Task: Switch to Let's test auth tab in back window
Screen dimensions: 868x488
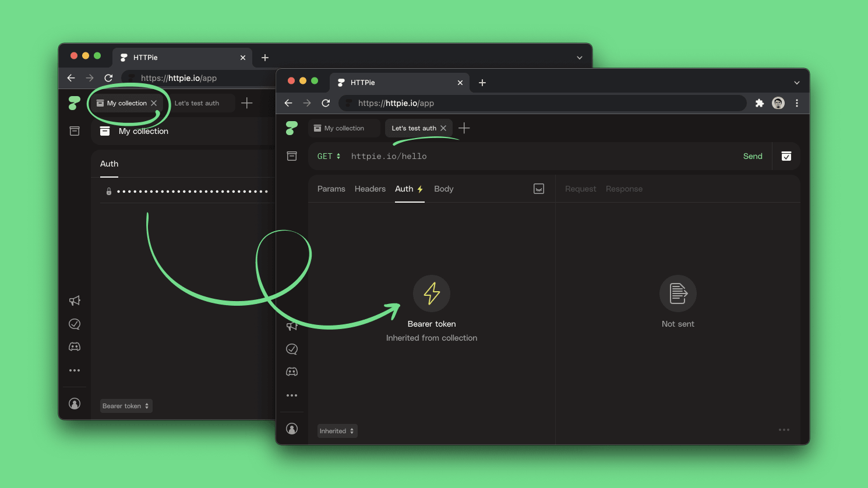Action: tap(197, 103)
